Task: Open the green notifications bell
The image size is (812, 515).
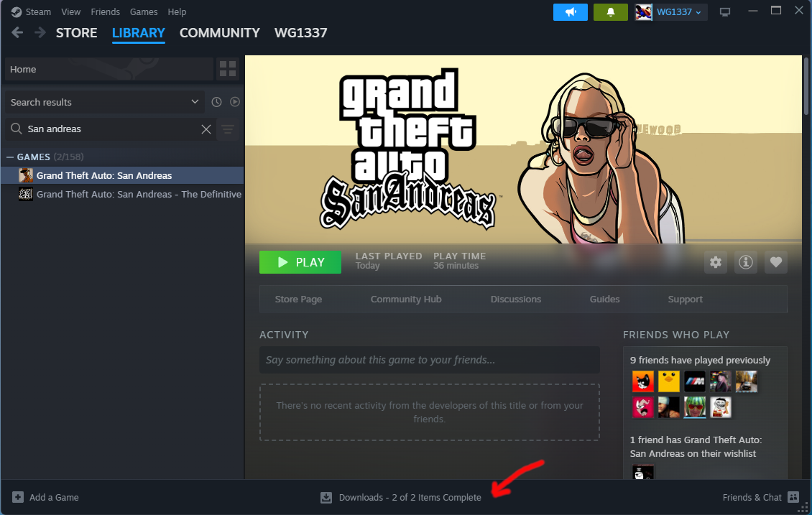Action: [611, 12]
